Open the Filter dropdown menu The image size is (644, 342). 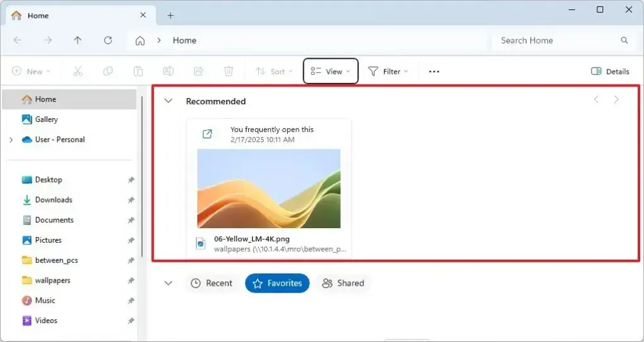[388, 71]
